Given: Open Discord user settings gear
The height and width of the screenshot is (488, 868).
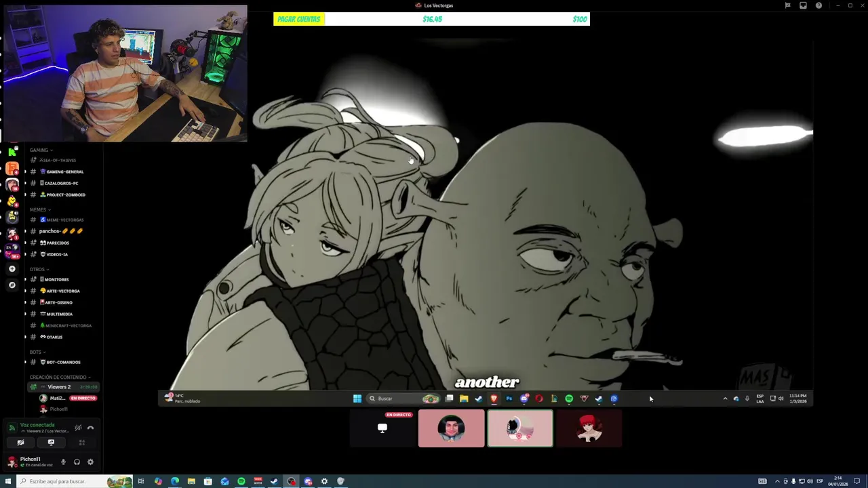Looking at the screenshot, I should [x=90, y=462].
